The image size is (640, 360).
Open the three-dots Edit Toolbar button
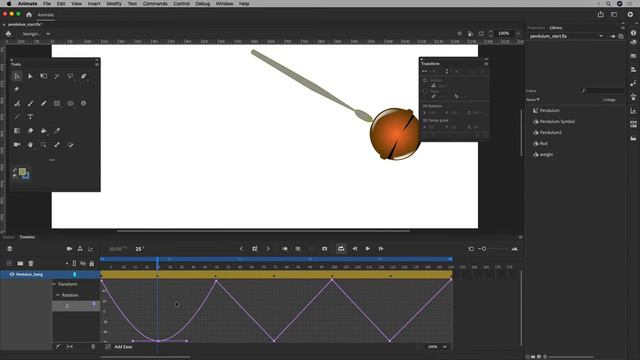click(x=52, y=160)
